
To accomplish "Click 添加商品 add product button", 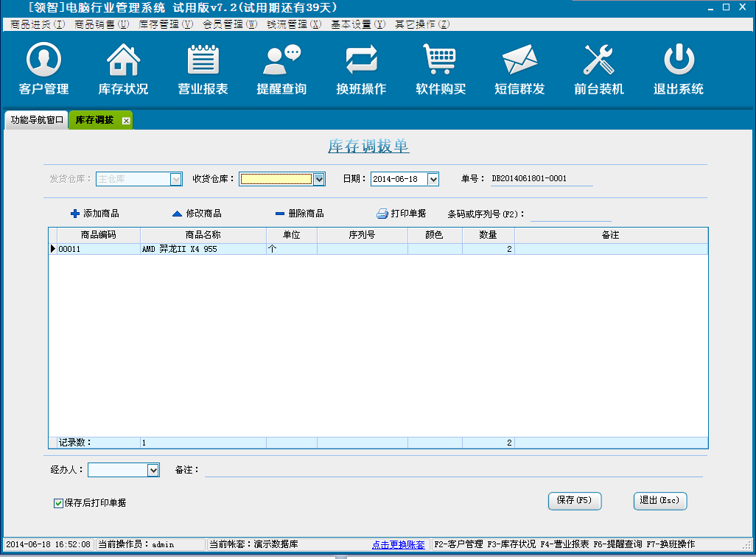I will pos(94,214).
